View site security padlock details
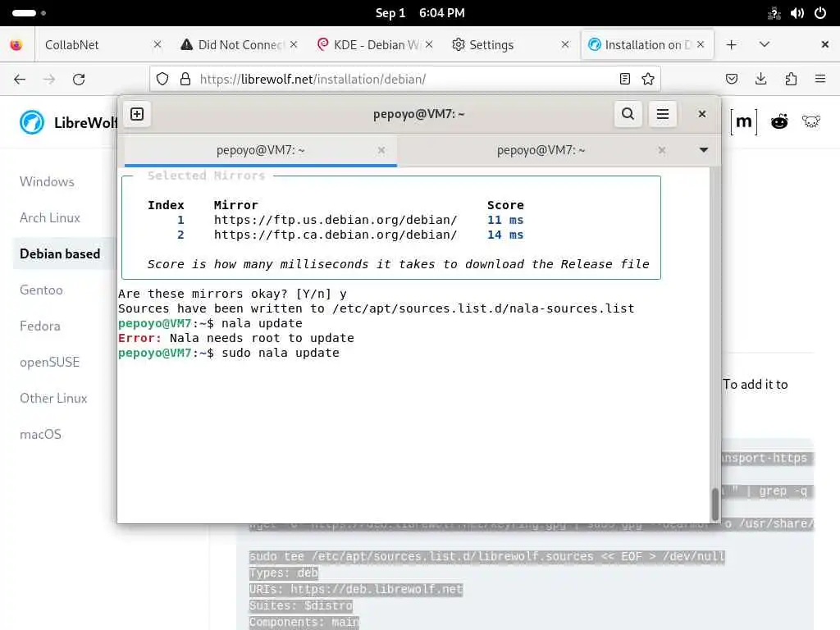The width and height of the screenshot is (840, 630). (185, 80)
